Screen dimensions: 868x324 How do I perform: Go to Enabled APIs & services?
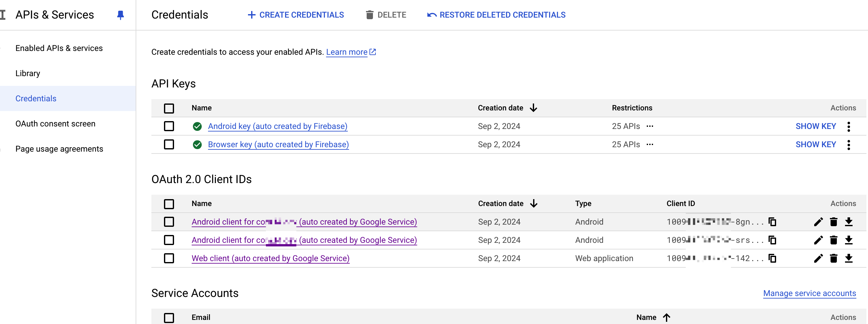59,48
